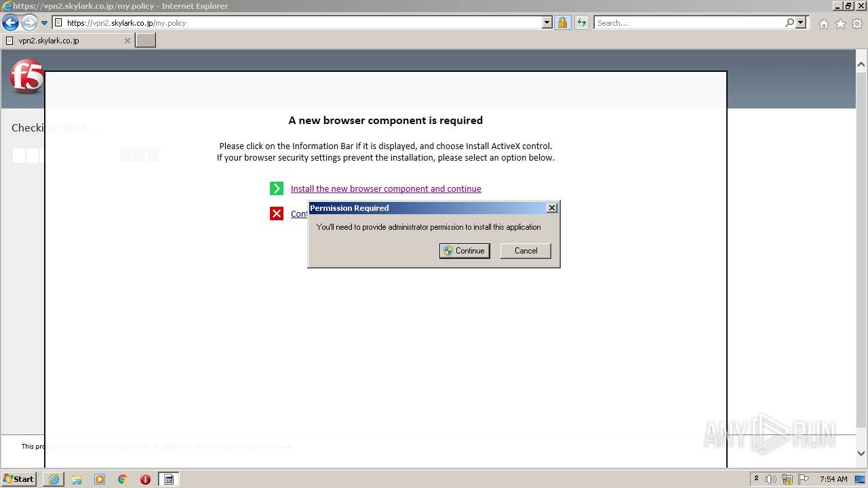Image resolution: width=868 pixels, height=488 pixels.
Task: Click the network tray icon
Action: click(787, 479)
